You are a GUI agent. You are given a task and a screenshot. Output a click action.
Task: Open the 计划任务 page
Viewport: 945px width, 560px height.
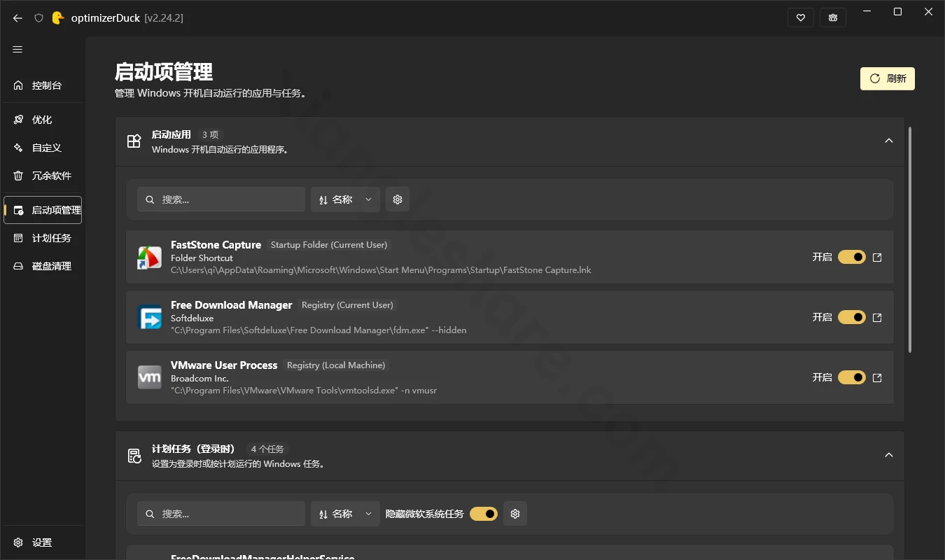[x=43, y=238]
